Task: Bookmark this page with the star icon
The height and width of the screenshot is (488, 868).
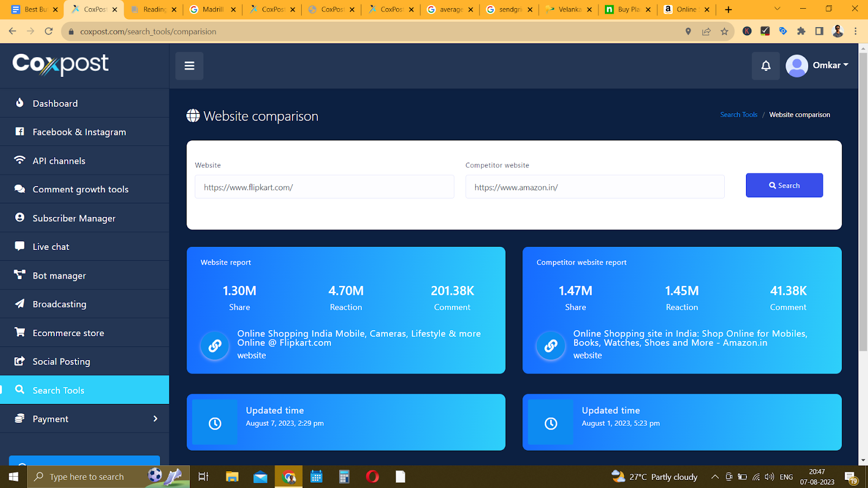Action: [724, 31]
